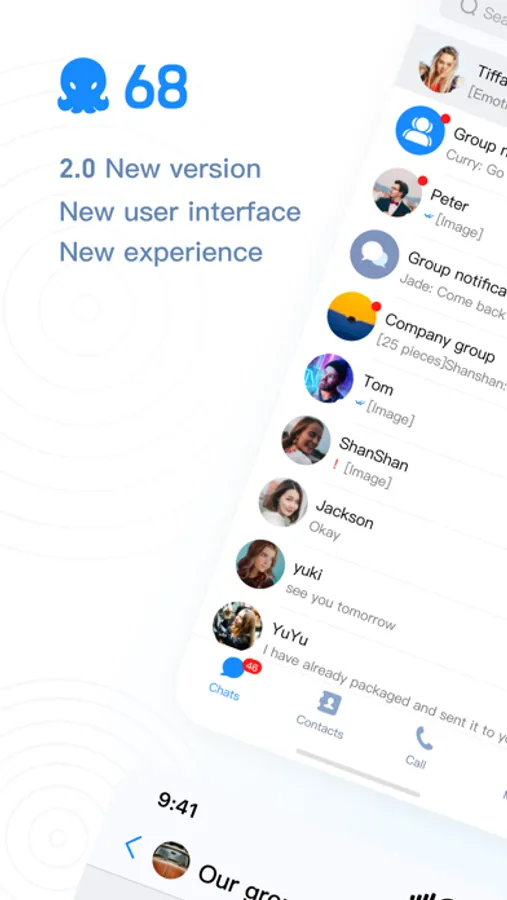Screen dimensions: 507x900
Task: Click the group avatar in chat header
Action: pyautogui.click(x=171, y=860)
